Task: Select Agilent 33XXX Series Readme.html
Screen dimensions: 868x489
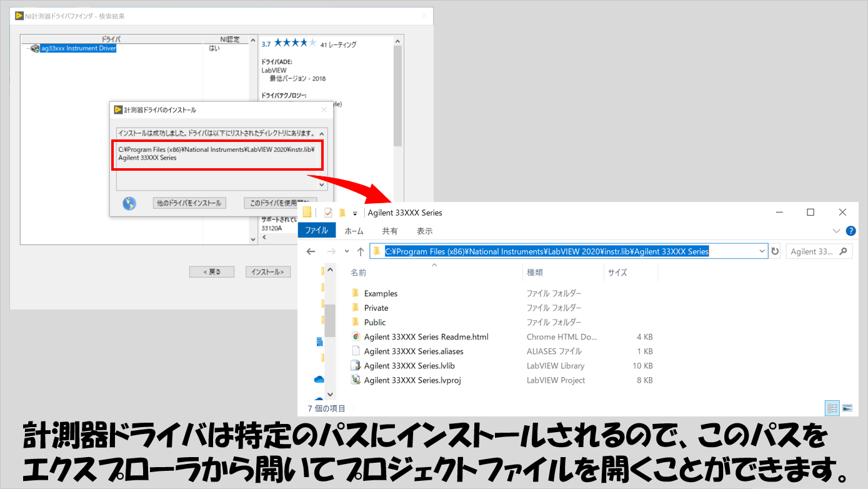Action: point(426,336)
